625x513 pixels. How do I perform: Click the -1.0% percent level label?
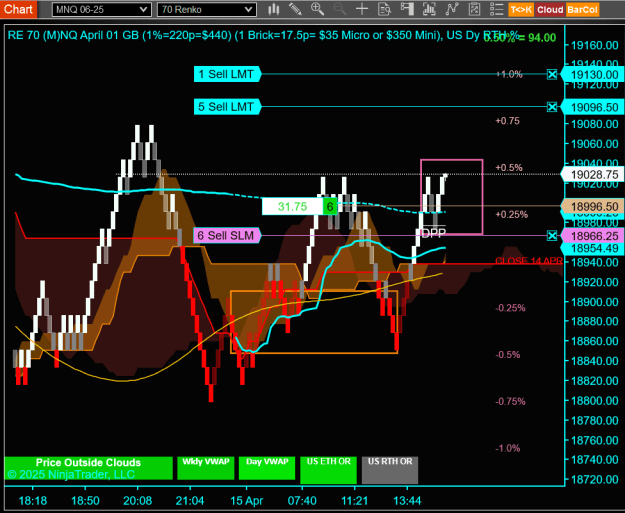(x=507, y=448)
